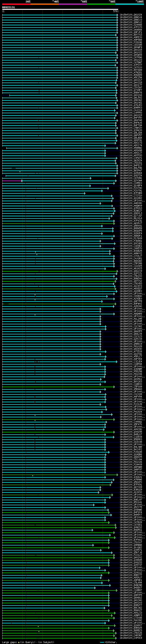The width and height of the screenshot is (146, 644).
Task: Select hit label UniRef100_O24112
Action: tap(131, 572)
